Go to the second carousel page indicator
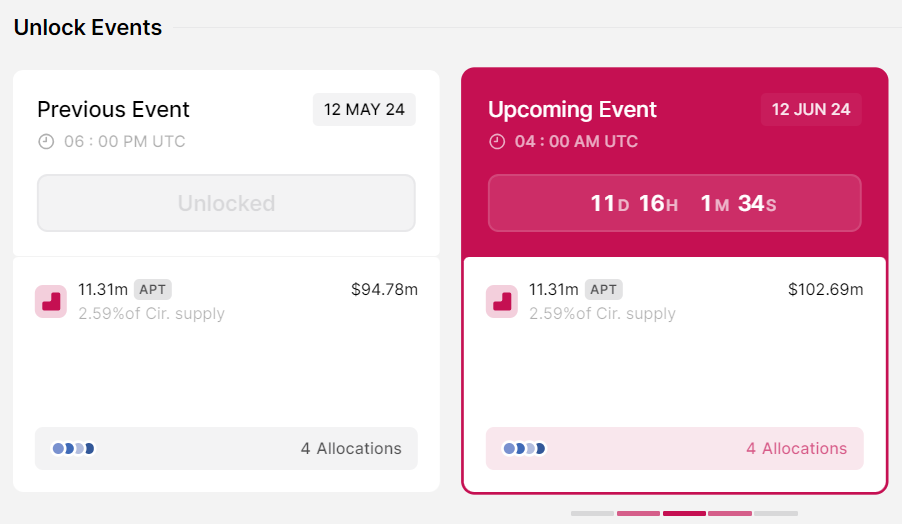Image resolution: width=902 pixels, height=524 pixels. pos(638,513)
